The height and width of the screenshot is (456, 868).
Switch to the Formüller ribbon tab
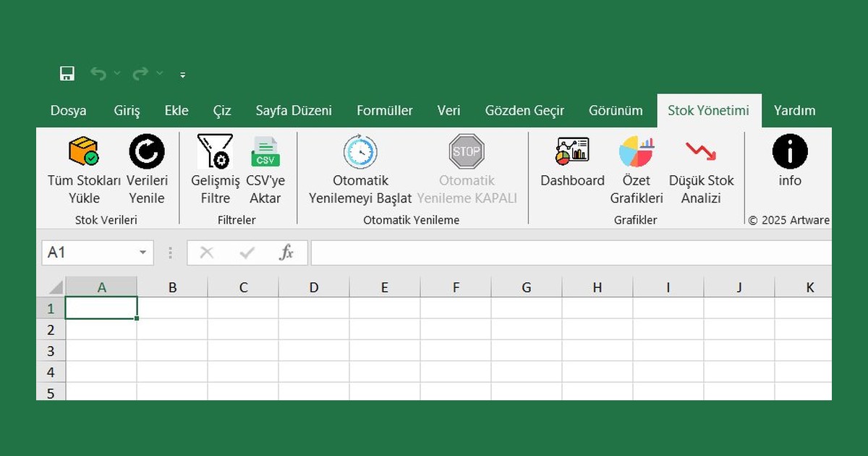tap(384, 110)
